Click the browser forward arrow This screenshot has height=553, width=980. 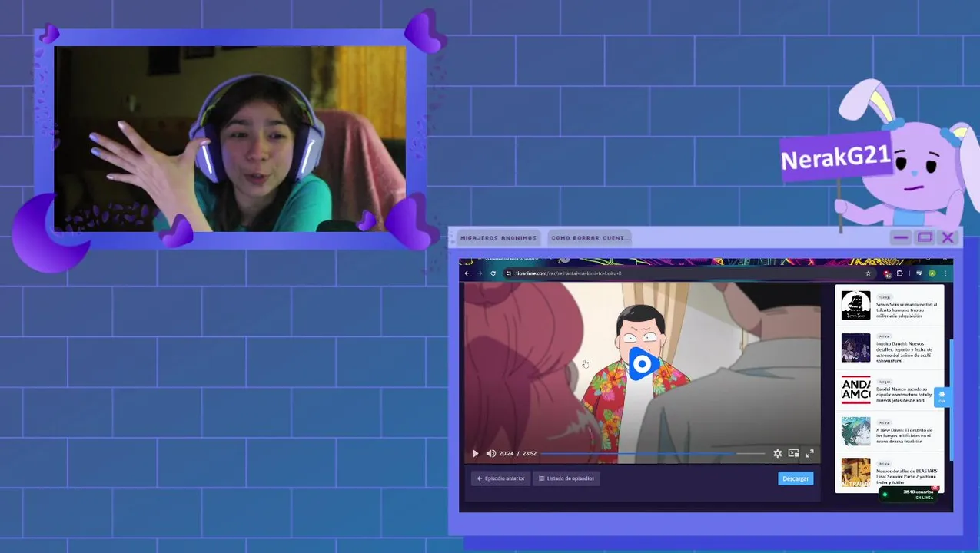[x=480, y=273]
